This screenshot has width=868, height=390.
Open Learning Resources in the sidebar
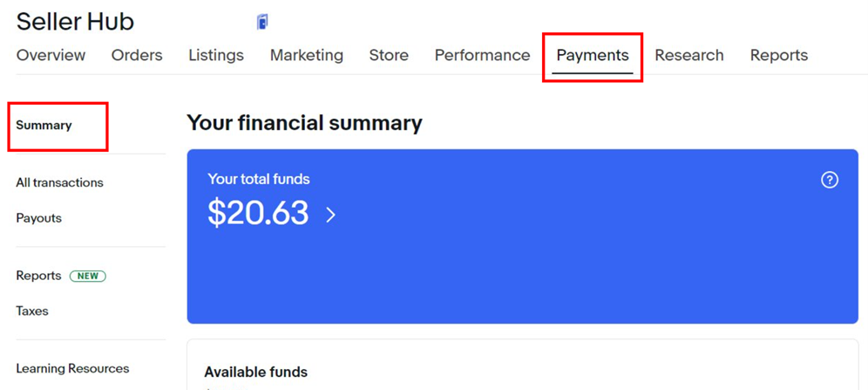(72, 368)
